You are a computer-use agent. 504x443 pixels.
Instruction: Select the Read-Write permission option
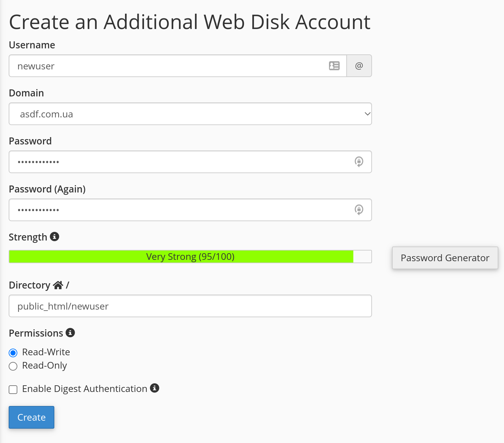pyautogui.click(x=13, y=353)
